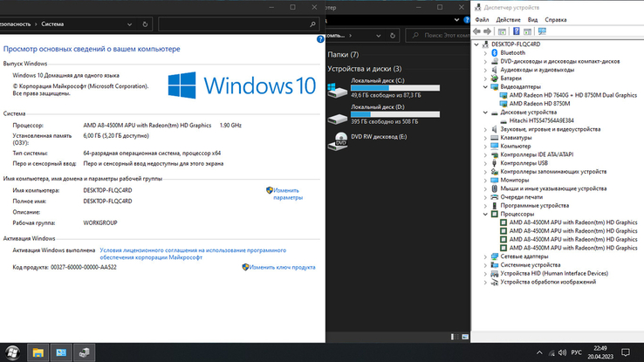Click the Bluetooth icon in device tree
Viewport: 644px width, 362px height.
[x=495, y=52]
